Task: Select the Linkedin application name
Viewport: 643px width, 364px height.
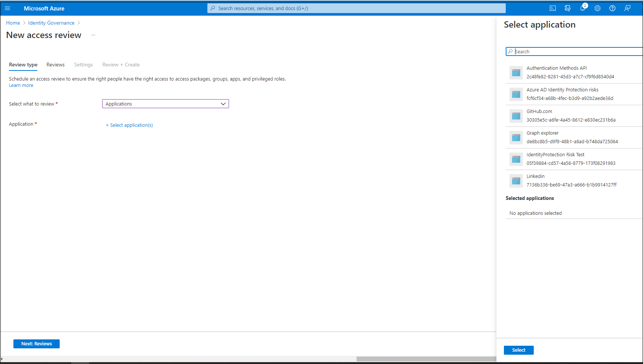Action: (536, 176)
